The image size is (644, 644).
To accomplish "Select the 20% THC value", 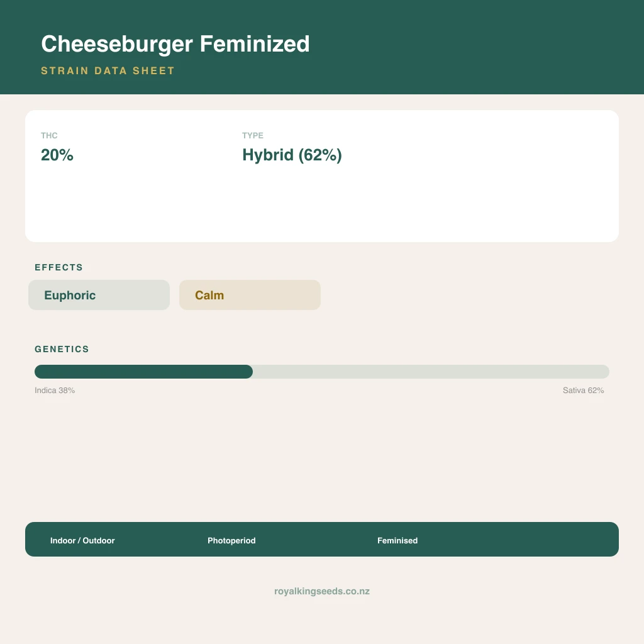I will pyautogui.click(x=57, y=155).
